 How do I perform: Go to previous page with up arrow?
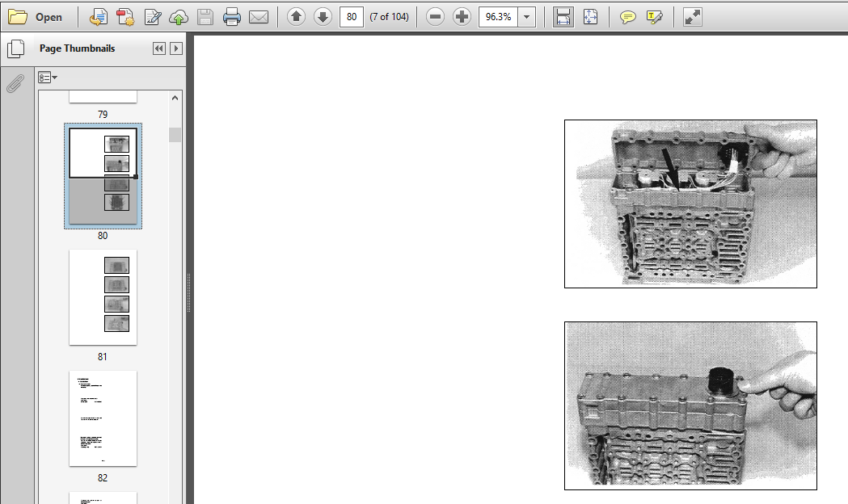(296, 17)
